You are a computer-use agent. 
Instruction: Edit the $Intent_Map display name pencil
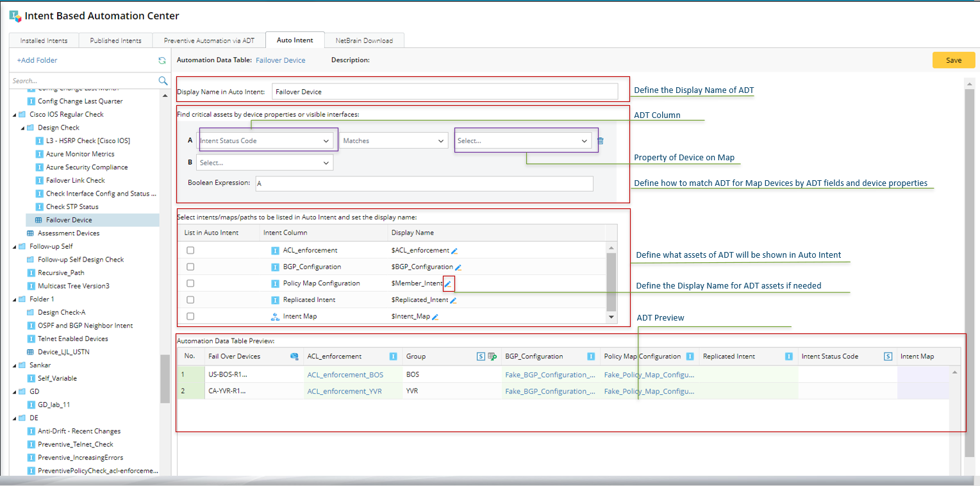pos(435,317)
